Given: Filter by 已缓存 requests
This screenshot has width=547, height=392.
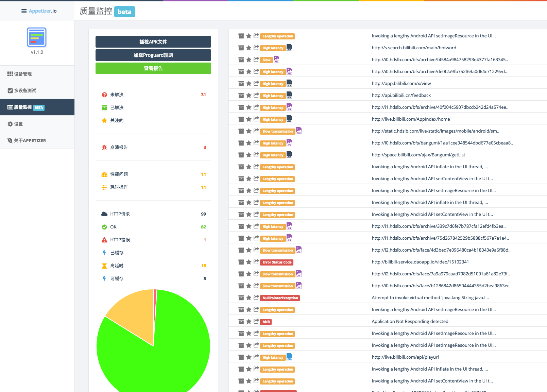Looking at the screenshot, I should 153,253.
